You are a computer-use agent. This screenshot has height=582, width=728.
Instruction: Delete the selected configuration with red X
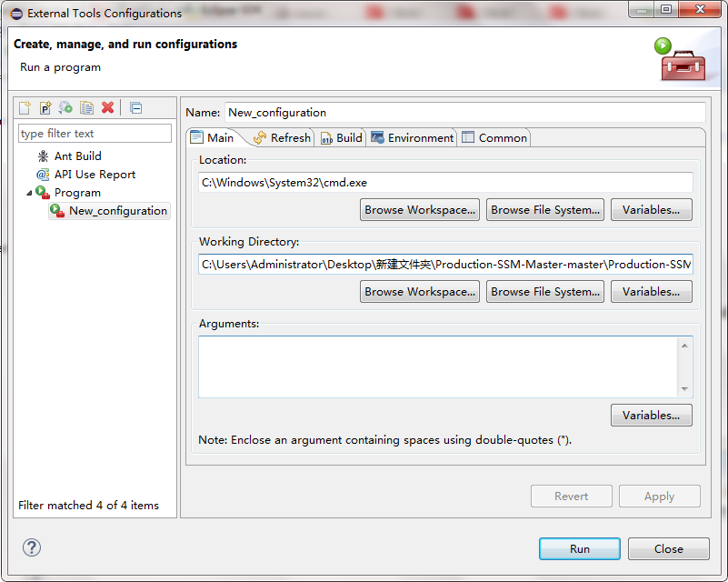tap(108, 107)
